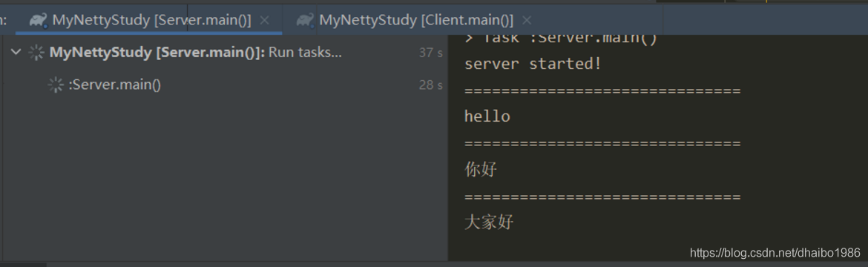The width and height of the screenshot is (868, 267).
Task: Click the 28 s duration value
Action: pyautogui.click(x=431, y=85)
